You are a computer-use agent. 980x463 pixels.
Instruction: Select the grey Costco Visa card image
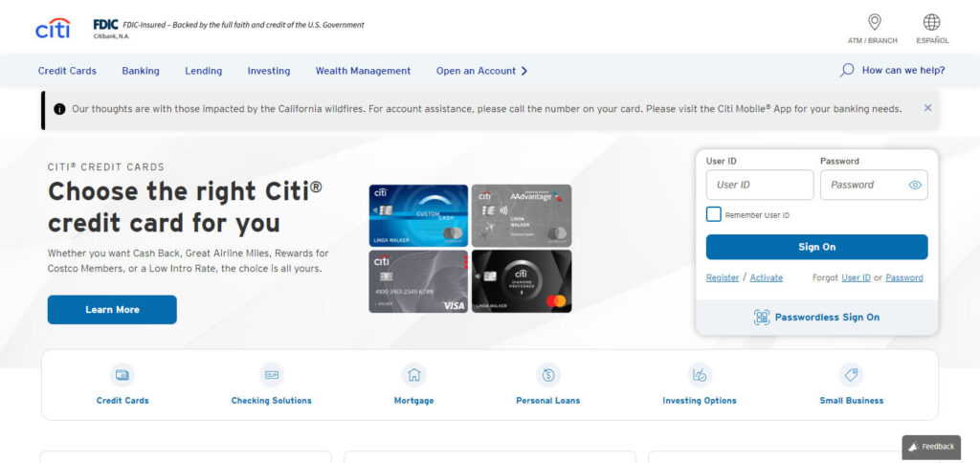click(418, 281)
